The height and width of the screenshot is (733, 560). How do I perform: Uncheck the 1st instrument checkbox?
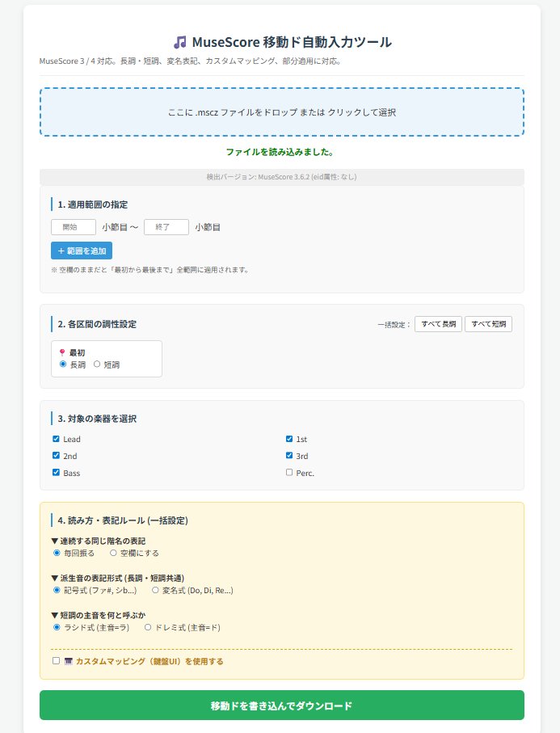pos(288,439)
